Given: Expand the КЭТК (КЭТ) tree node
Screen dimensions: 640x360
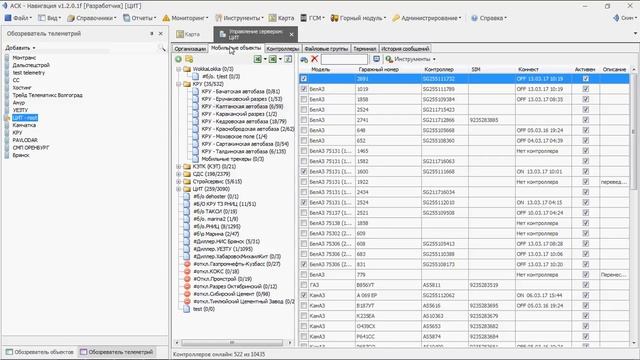Looking at the screenshot, I should click(179, 167).
